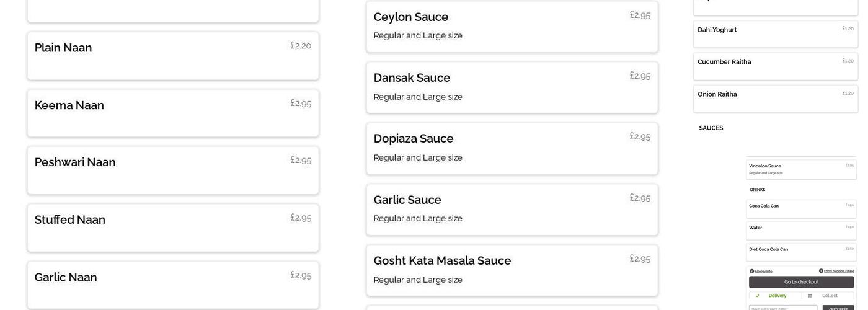Choose the Peshwari Naan item
This screenshot has height=310, width=868.
(173, 170)
